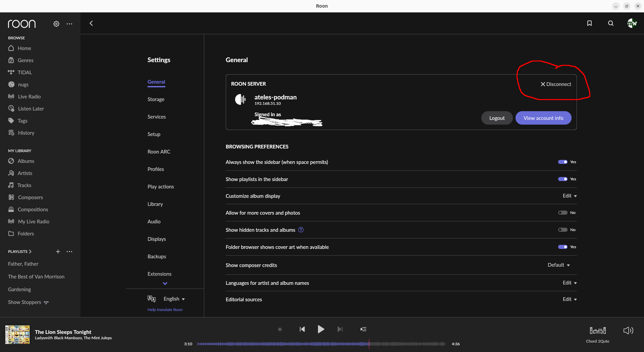Disconnect from the Roon Server
This screenshot has height=352, width=644.
(556, 84)
